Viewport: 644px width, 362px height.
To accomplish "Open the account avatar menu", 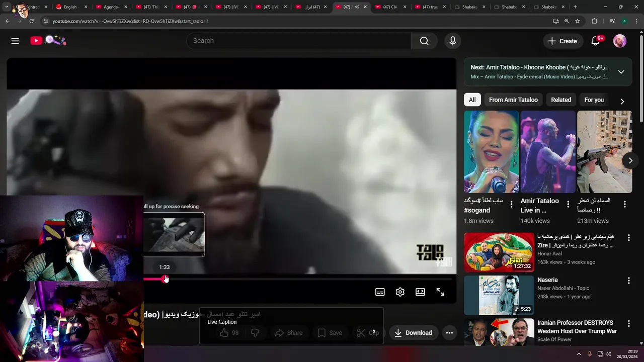I will point(620,41).
